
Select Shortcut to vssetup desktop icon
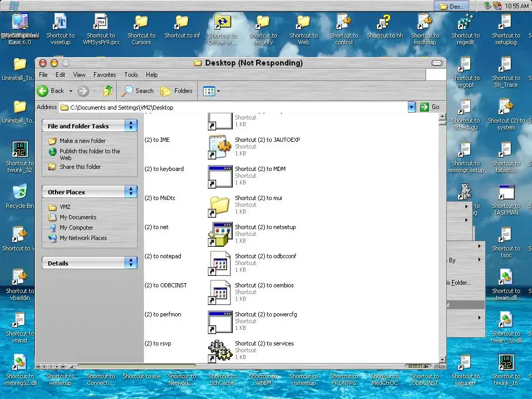point(60,30)
